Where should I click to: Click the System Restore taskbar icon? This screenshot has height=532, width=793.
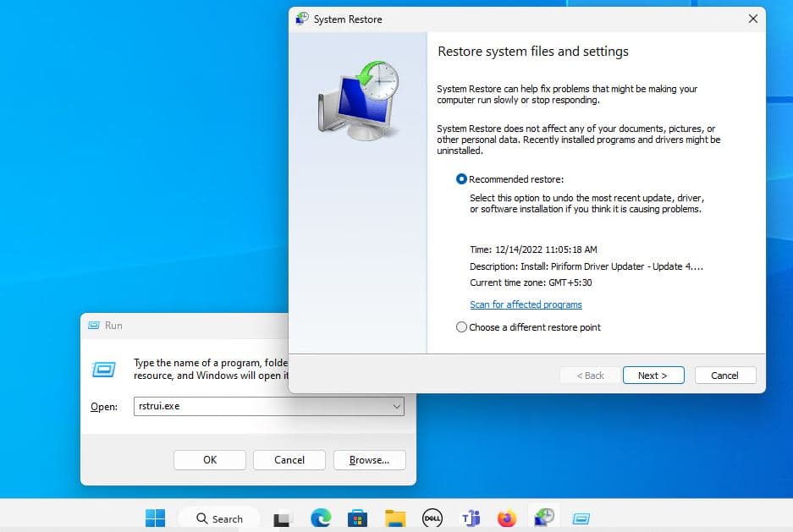click(x=543, y=518)
